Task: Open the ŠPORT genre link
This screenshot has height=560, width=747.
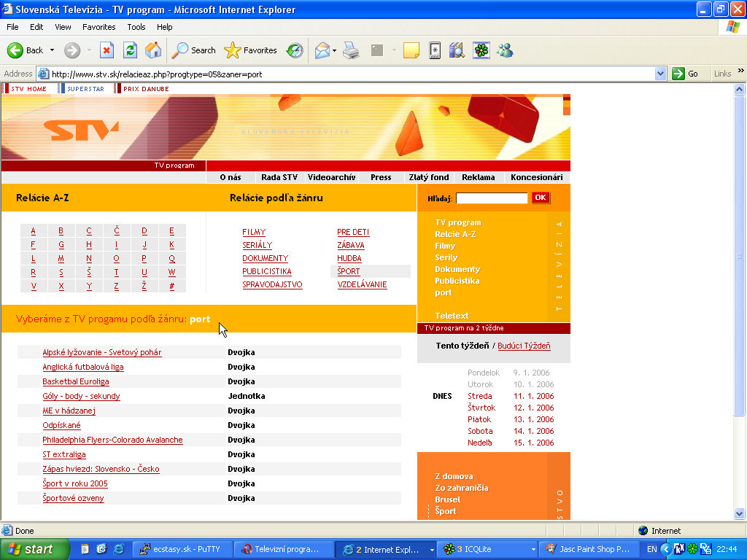Action: tap(348, 271)
